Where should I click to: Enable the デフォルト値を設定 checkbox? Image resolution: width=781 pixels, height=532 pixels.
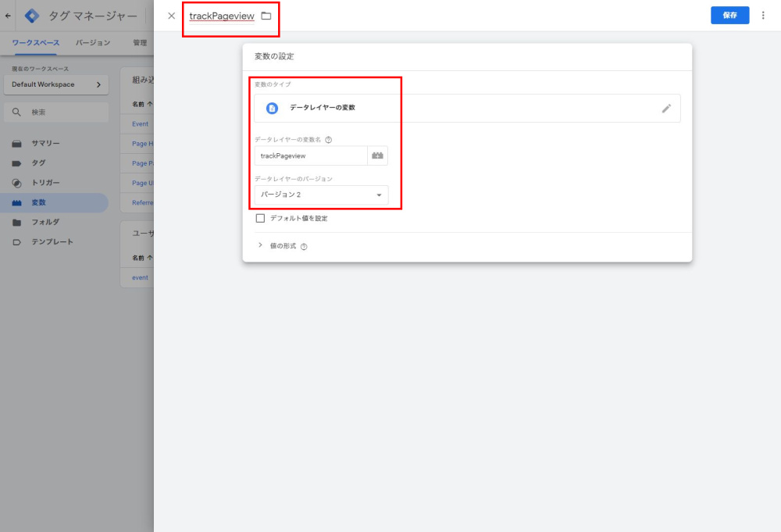point(261,218)
